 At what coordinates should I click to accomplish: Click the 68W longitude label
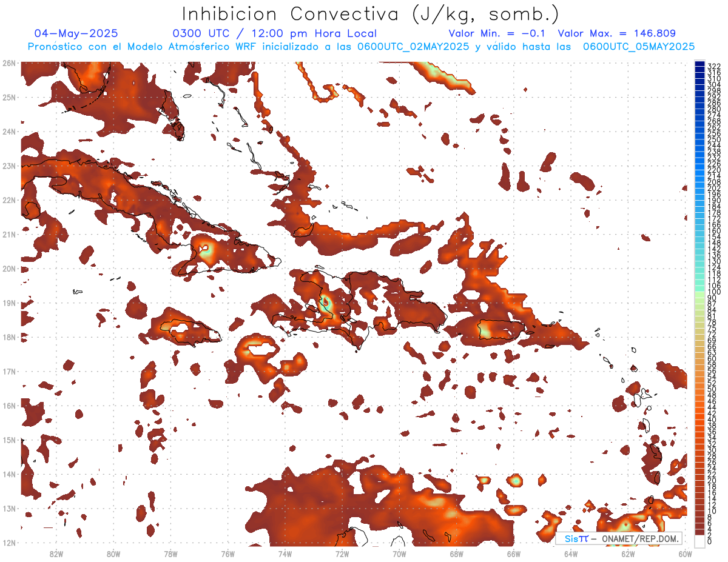click(x=456, y=554)
